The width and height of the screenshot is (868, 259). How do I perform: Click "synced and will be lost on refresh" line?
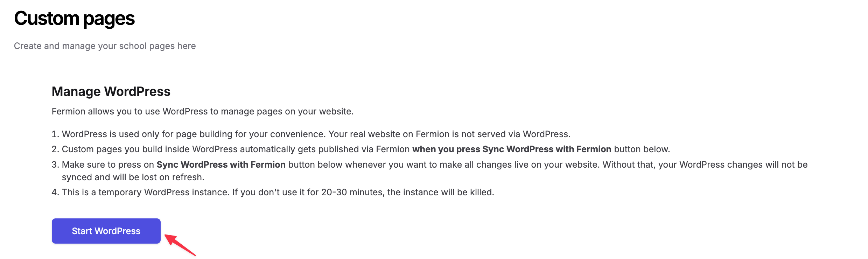coord(133,177)
